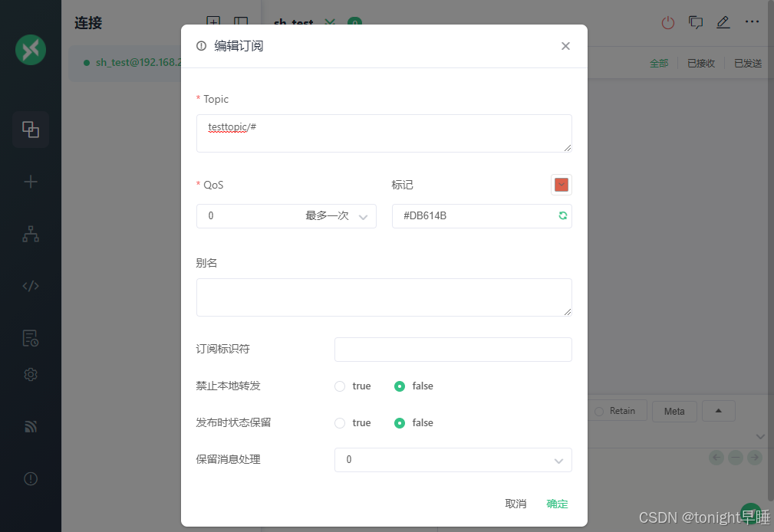Open the Scripts panel in sidebar
This screenshot has width=774, height=532.
[x=31, y=285]
